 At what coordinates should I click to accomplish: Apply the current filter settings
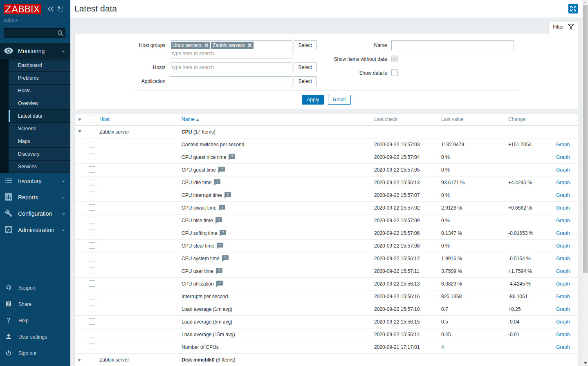[x=312, y=99]
